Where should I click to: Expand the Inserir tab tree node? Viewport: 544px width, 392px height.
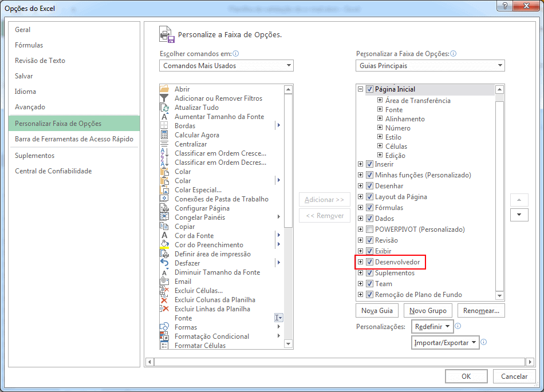[360, 164]
